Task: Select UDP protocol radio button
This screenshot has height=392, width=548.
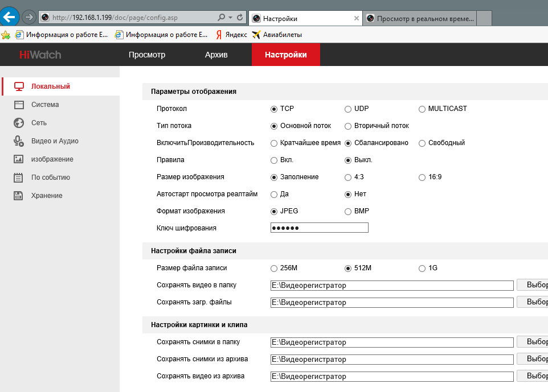Action: [x=348, y=109]
